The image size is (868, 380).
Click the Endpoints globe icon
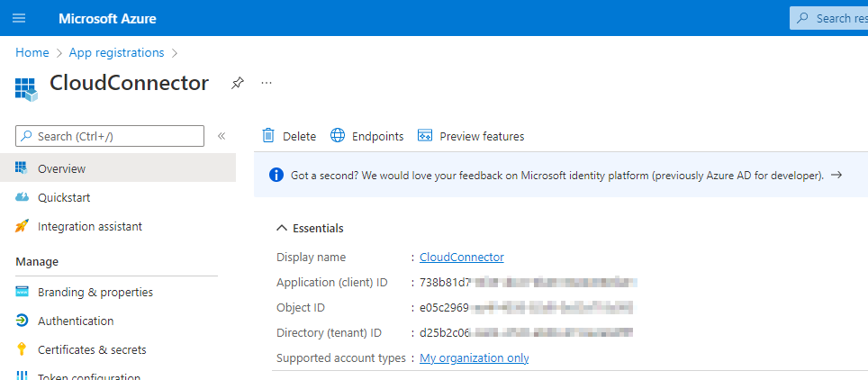coord(338,136)
